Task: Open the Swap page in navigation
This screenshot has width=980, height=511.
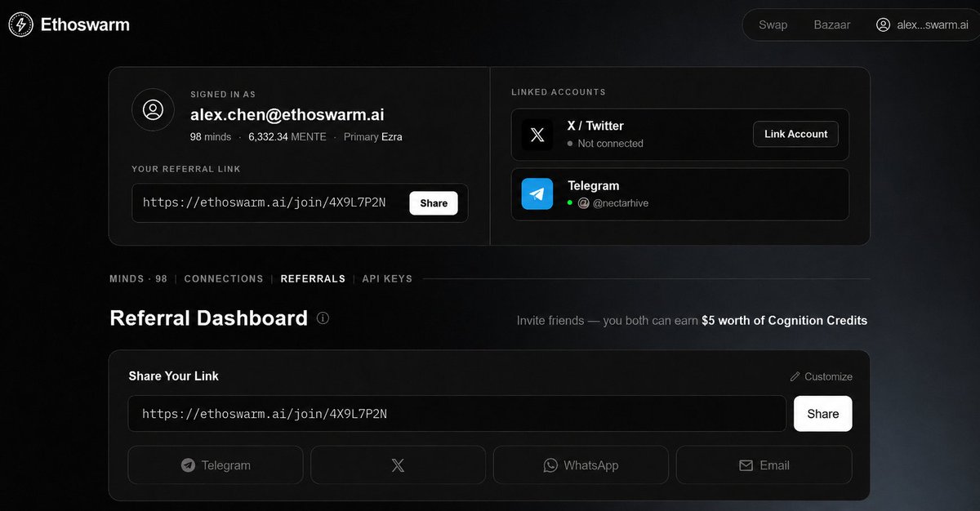Action: click(x=773, y=24)
